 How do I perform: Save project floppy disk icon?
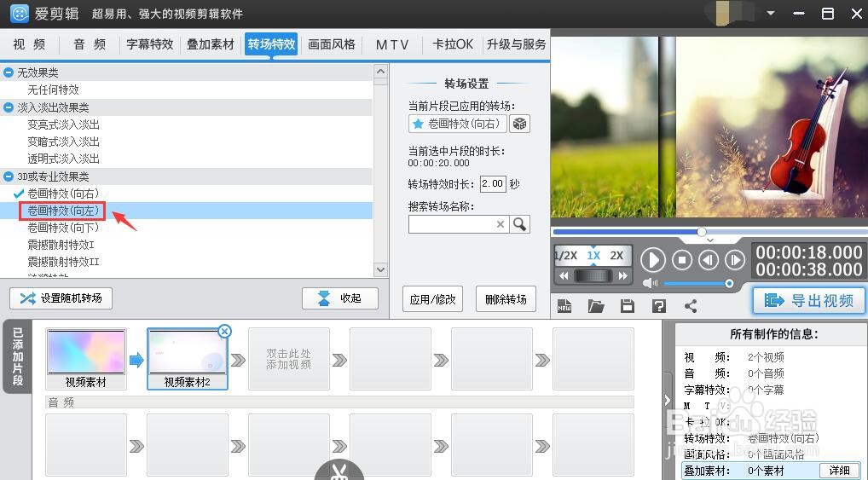coord(628,305)
